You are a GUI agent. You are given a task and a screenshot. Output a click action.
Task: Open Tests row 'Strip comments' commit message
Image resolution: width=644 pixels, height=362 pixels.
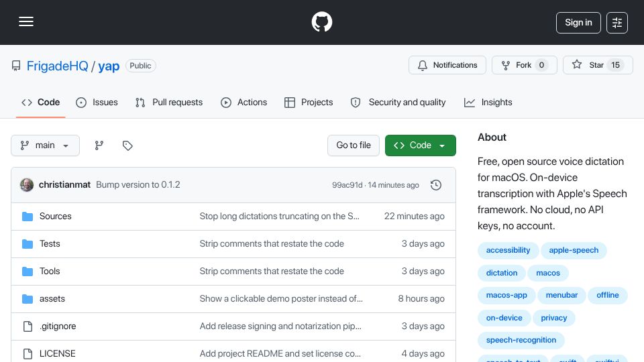[x=272, y=244]
